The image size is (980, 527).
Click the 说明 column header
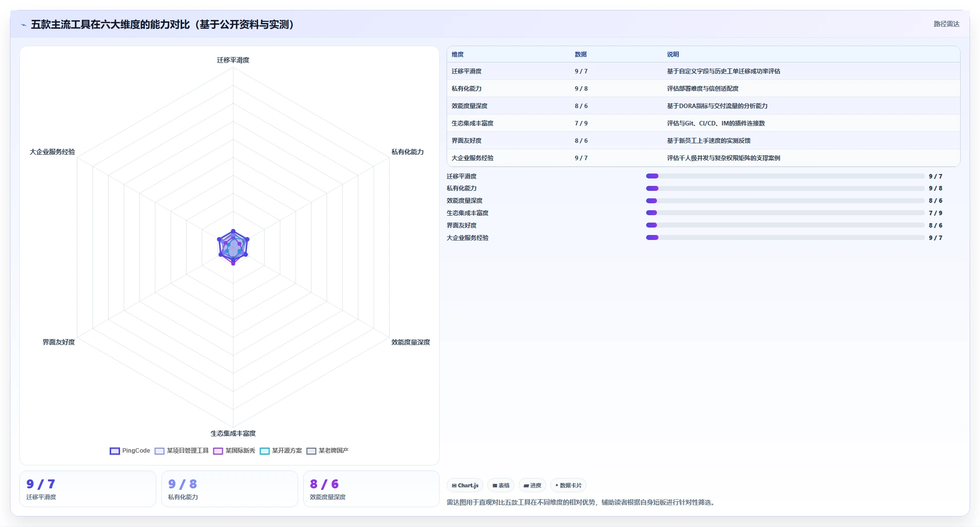(x=673, y=55)
